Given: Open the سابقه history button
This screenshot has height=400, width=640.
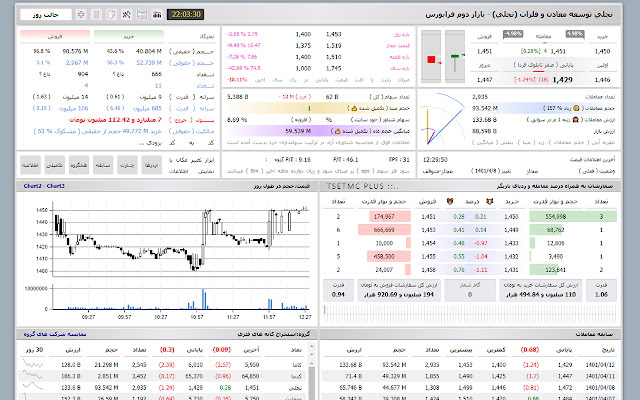Looking at the screenshot, I should click(103, 165).
